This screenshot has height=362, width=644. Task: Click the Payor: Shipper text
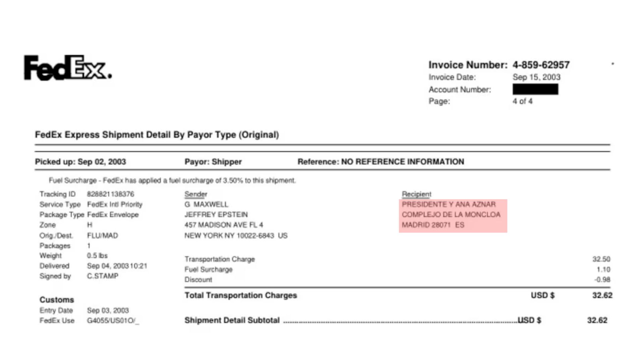213,162
